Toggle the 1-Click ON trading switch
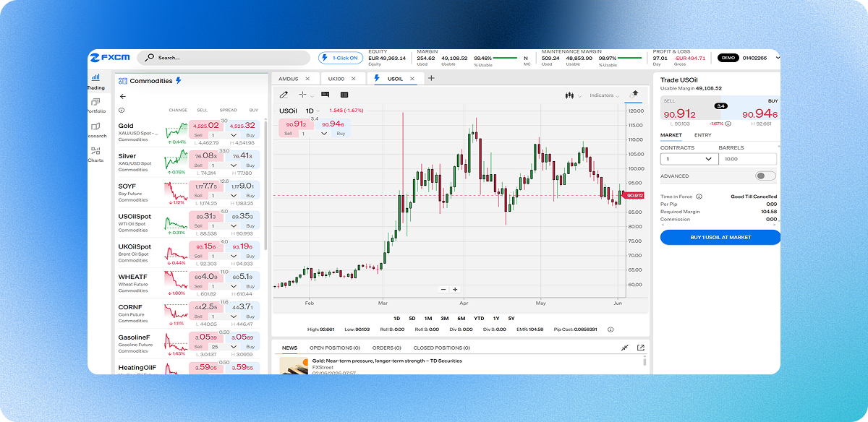The image size is (868, 422). coord(341,58)
